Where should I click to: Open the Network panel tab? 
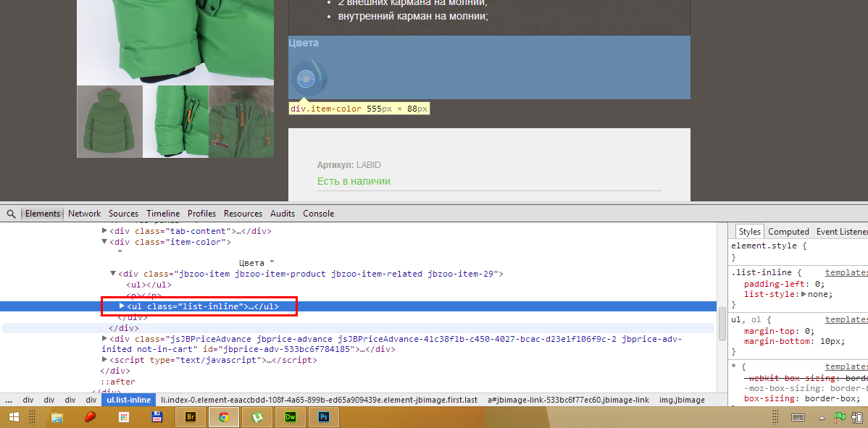tap(85, 214)
